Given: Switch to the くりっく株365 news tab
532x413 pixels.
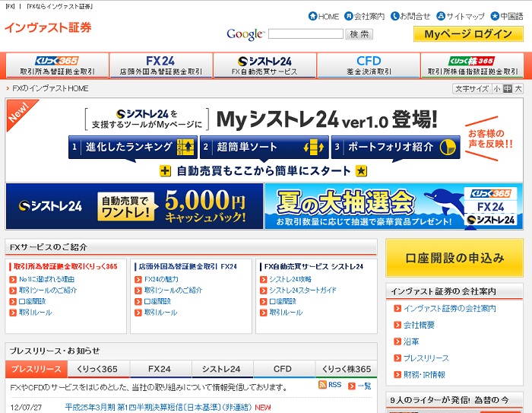Looking at the screenshot, I should [x=345, y=369].
